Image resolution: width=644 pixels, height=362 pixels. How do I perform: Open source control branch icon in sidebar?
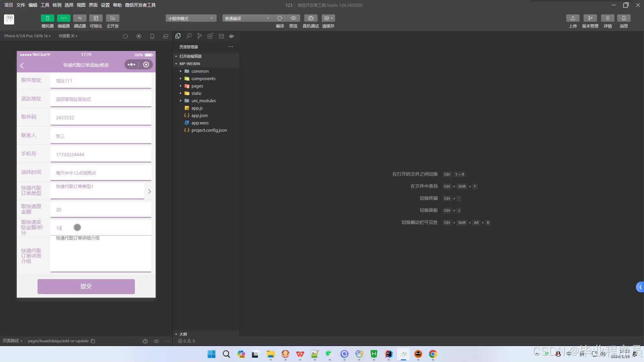[x=200, y=36]
